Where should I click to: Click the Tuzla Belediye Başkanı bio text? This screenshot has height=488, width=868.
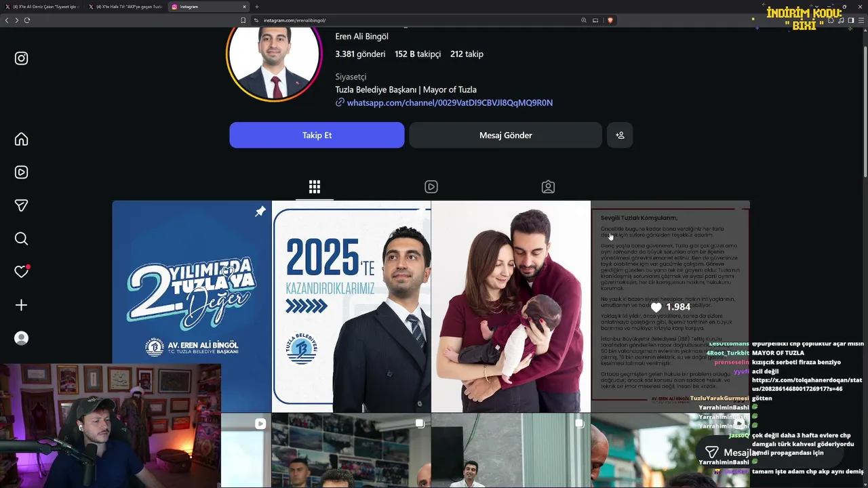(406, 89)
